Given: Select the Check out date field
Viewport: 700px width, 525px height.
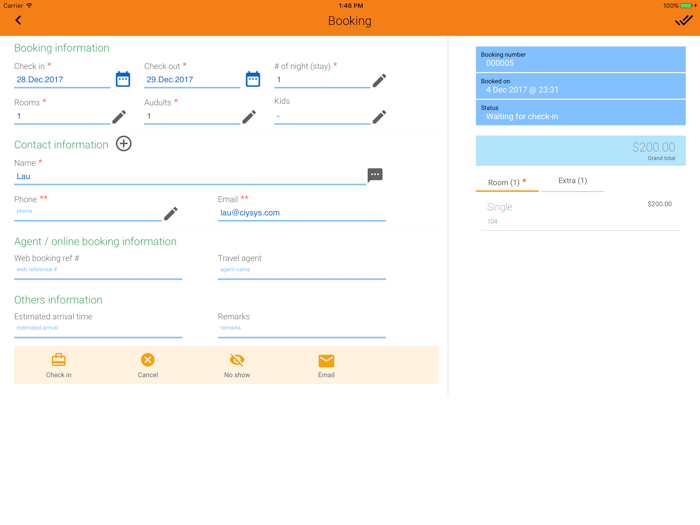Looking at the screenshot, I should click(x=192, y=80).
